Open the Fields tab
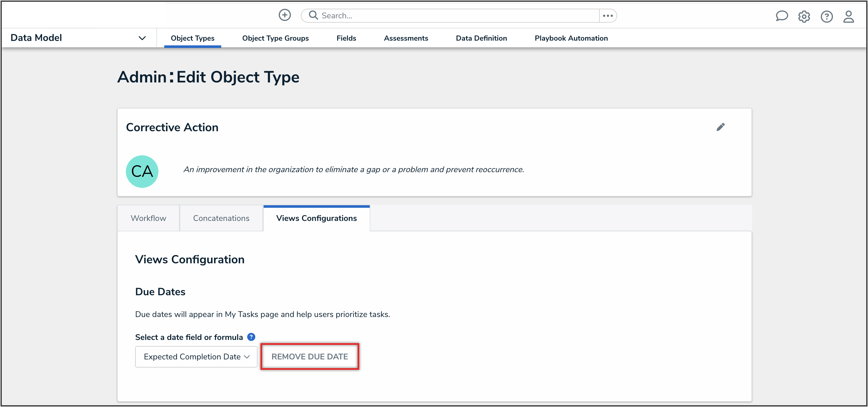The height and width of the screenshot is (407, 868). point(346,38)
